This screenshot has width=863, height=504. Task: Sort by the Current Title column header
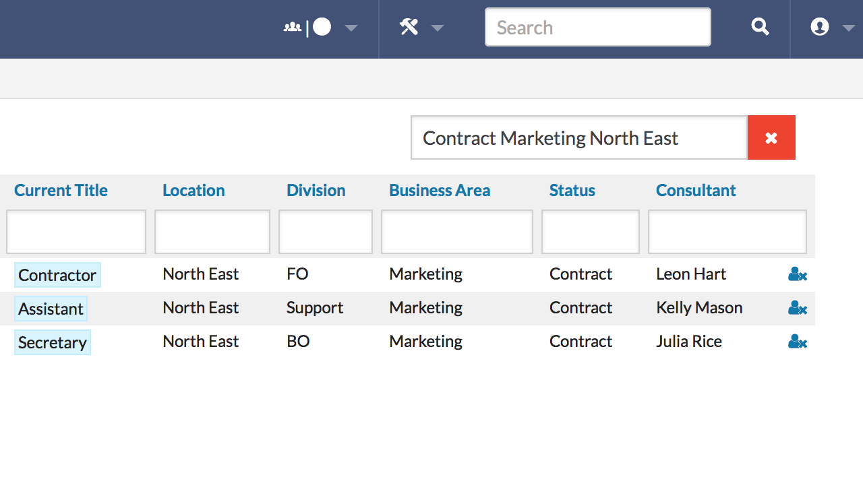click(x=61, y=191)
